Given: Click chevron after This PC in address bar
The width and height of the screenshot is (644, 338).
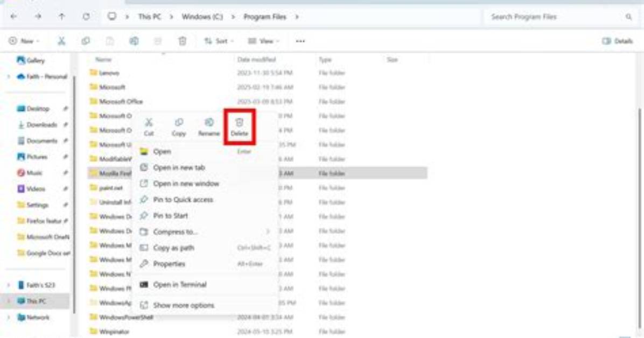Looking at the screenshot, I should [171, 17].
